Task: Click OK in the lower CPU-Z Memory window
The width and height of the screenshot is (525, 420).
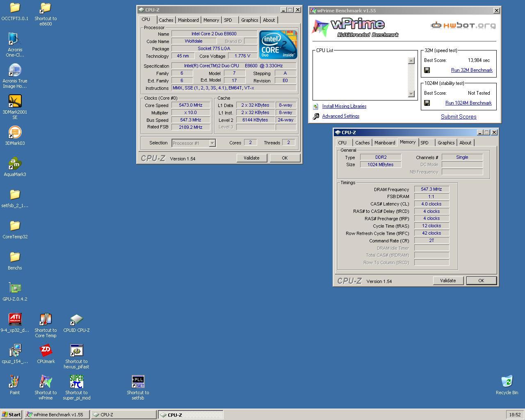Action: [x=481, y=281]
